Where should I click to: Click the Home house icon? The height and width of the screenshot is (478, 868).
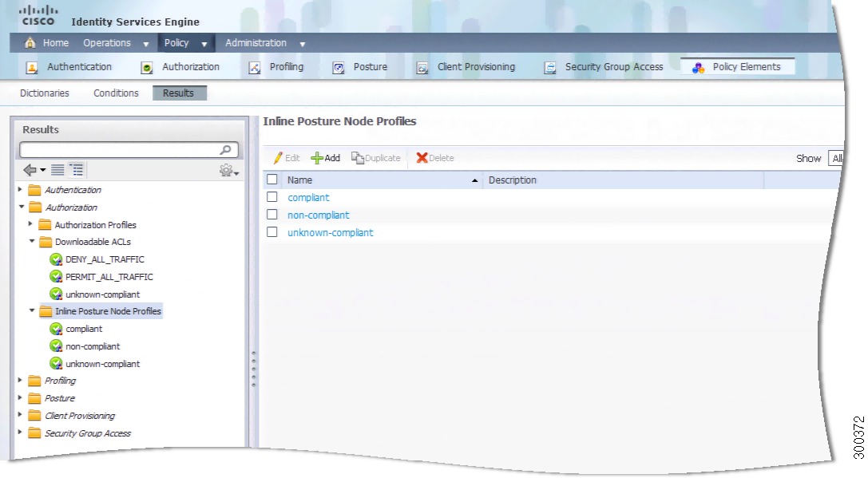click(30, 42)
